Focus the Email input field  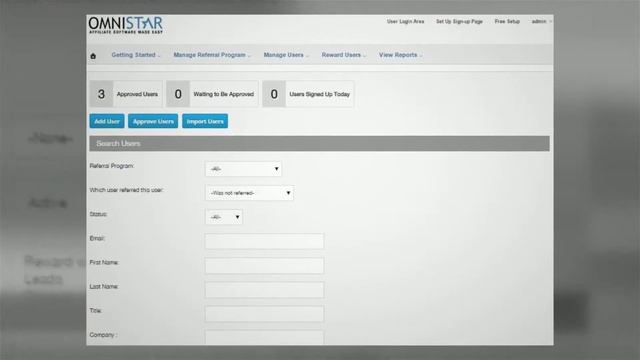coord(264,241)
